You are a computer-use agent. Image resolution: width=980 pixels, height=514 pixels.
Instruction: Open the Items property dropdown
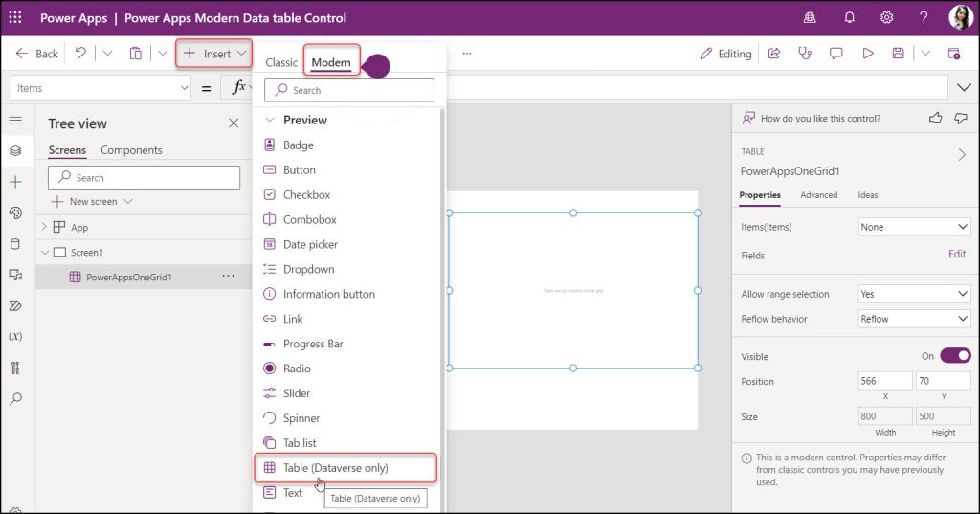[100, 88]
